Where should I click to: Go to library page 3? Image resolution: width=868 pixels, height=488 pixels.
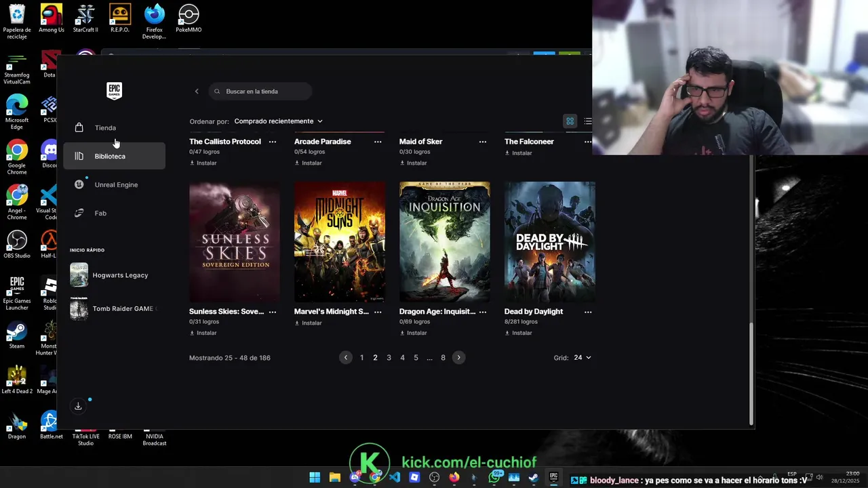[x=389, y=358]
